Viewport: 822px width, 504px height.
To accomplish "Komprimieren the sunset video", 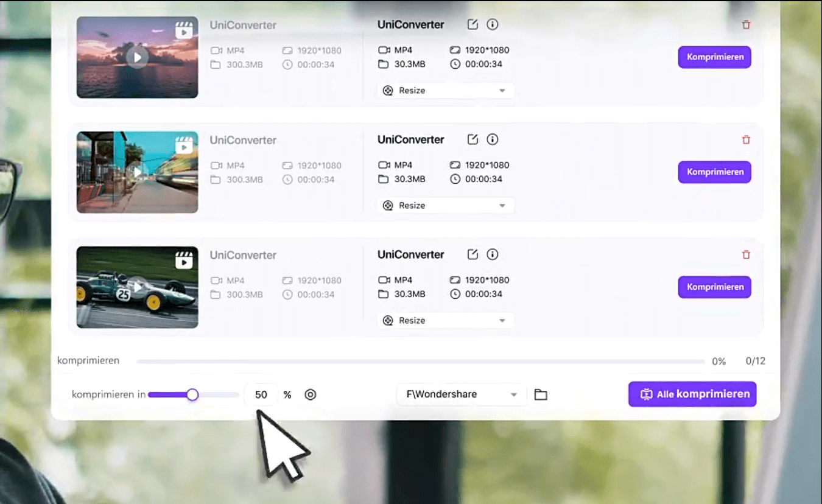I will [715, 57].
